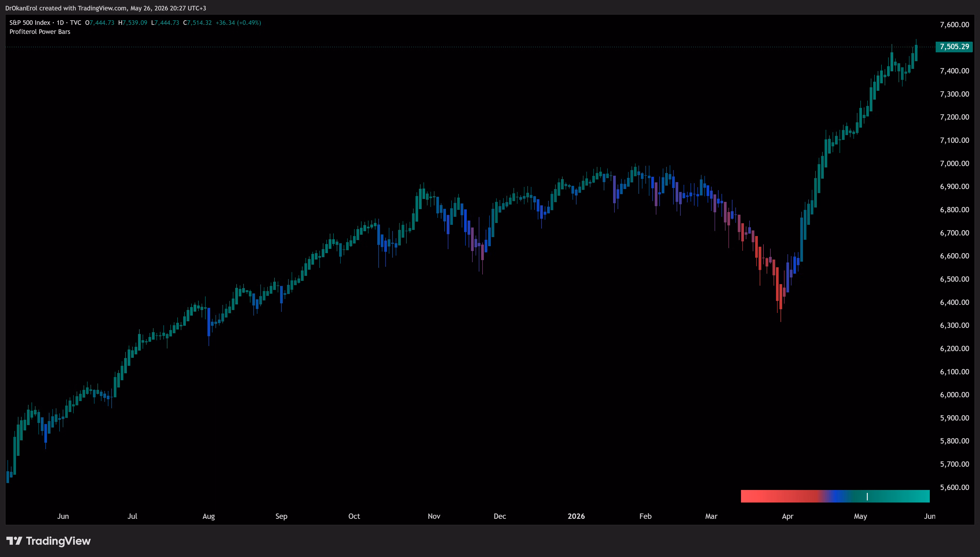Click the 7,000.00 price axis label

pos(954,163)
